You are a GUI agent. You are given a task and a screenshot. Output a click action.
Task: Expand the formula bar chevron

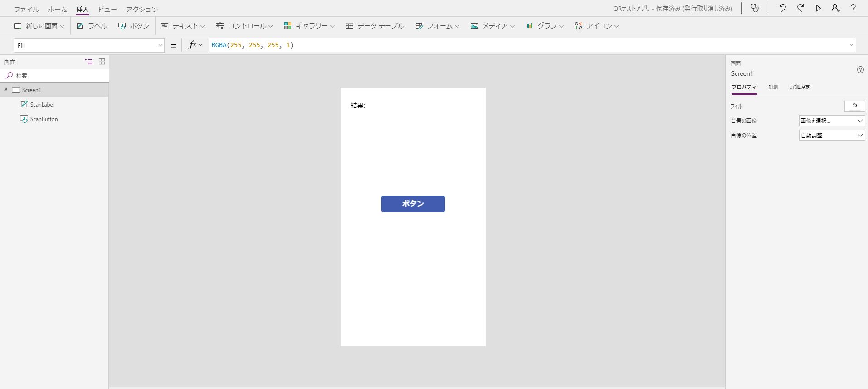click(x=851, y=45)
